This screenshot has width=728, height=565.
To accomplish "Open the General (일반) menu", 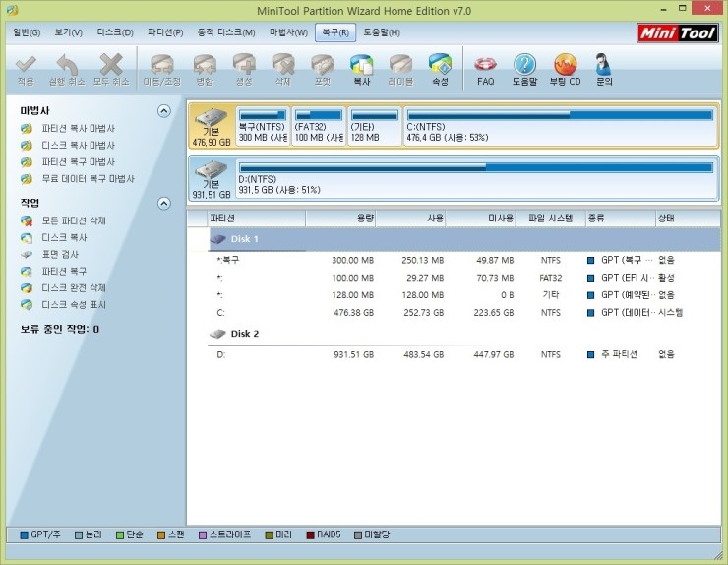I will (27, 32).
